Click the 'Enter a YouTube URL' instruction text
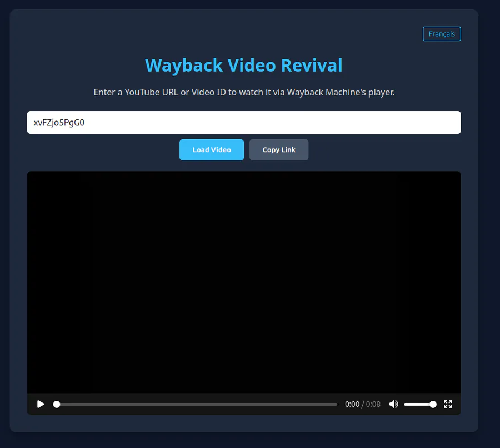500x448 pixels. pyautogui.click(x=244, y=92)
